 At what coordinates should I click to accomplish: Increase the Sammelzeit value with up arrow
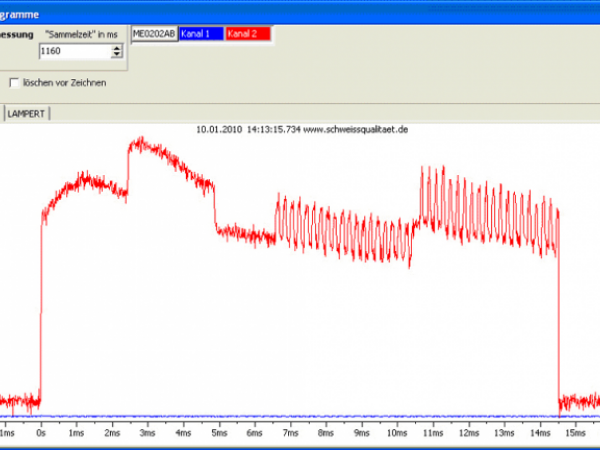point(118,46)
